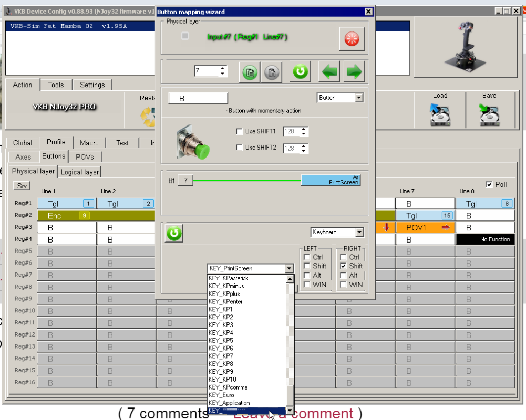Open the Settings tab
526x420 pixels.
tap(92, 85)
